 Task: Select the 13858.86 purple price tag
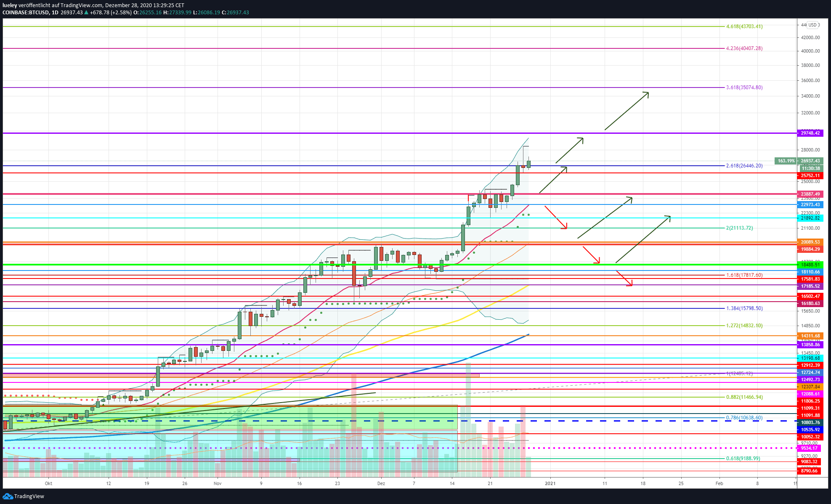[810, 345]
